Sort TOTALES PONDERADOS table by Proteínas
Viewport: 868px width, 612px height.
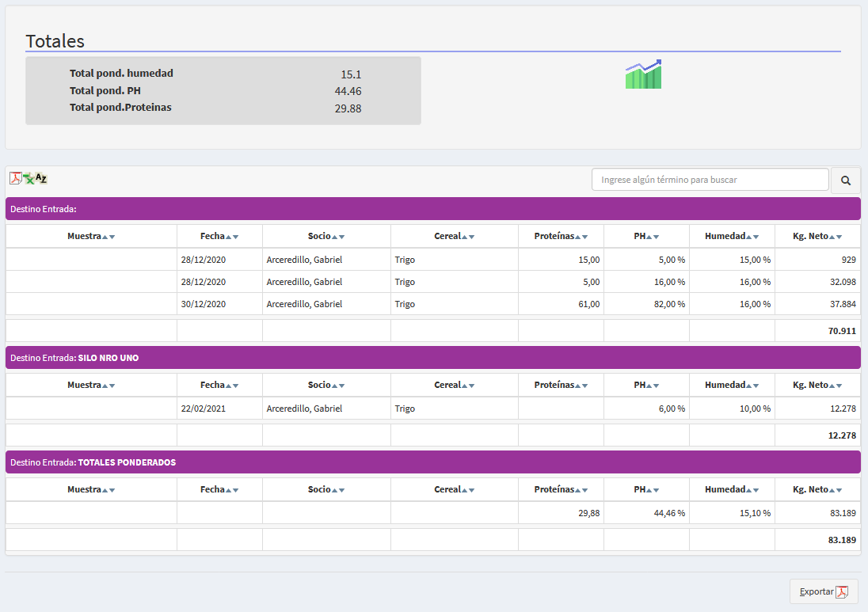point(561,489)
